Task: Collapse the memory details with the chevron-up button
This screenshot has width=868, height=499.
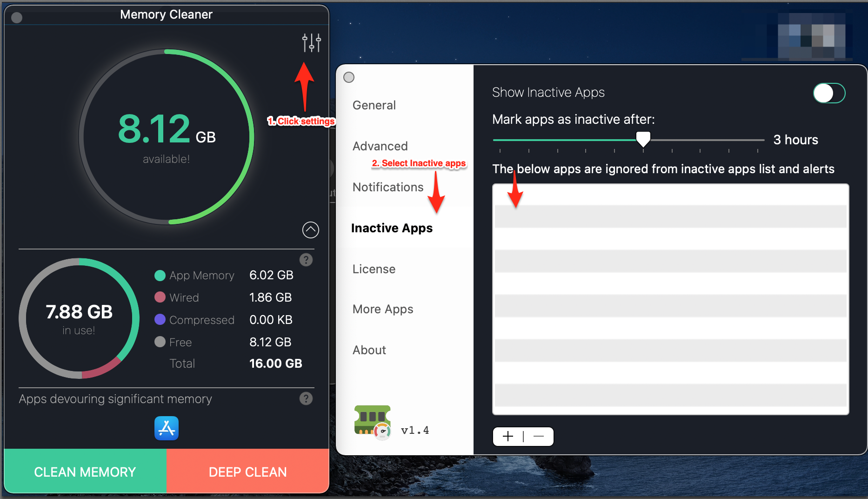Action: (x=311, y=229)
